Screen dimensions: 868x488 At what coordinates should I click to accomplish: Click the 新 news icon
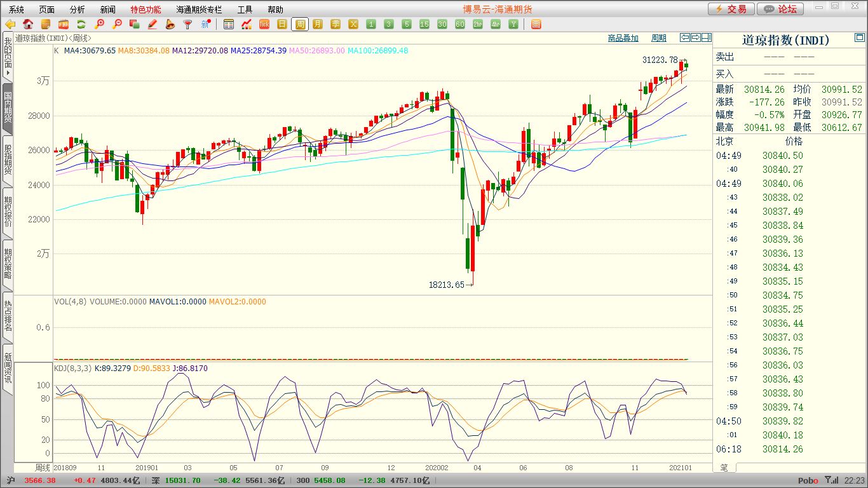coord(206,24)
